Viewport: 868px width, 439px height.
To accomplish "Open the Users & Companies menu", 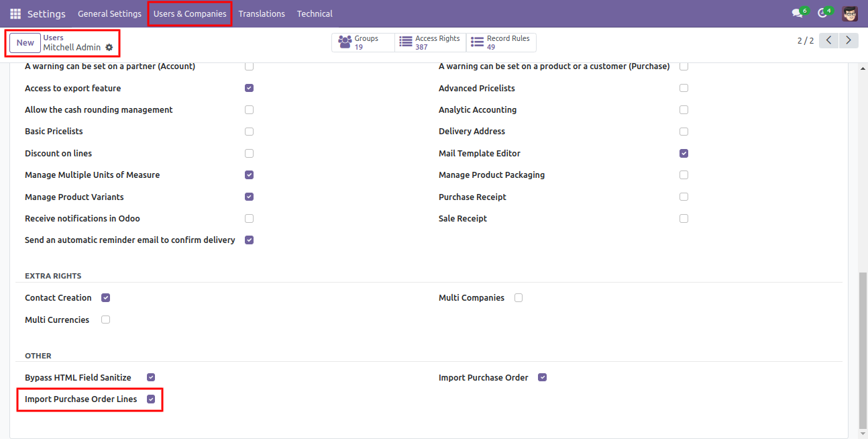I will click(190, 13).
